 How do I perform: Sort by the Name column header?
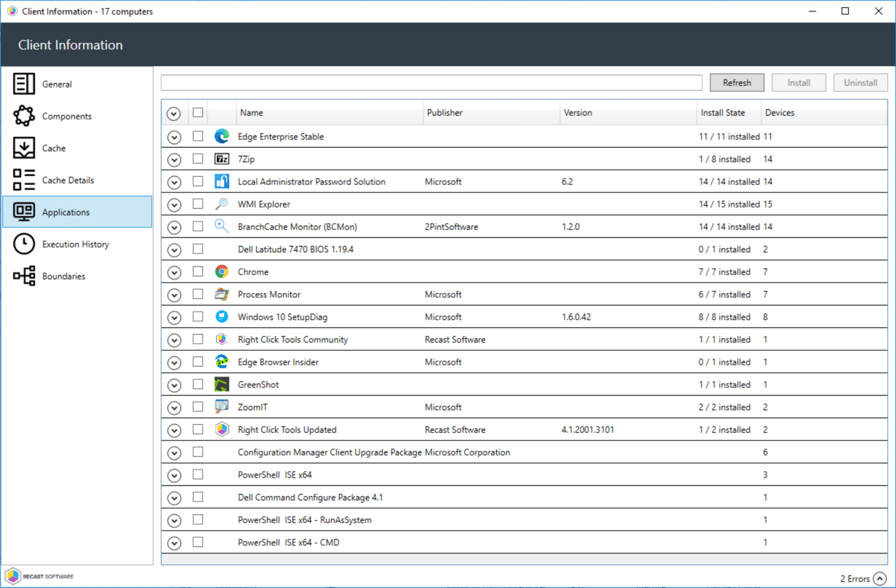330,112
